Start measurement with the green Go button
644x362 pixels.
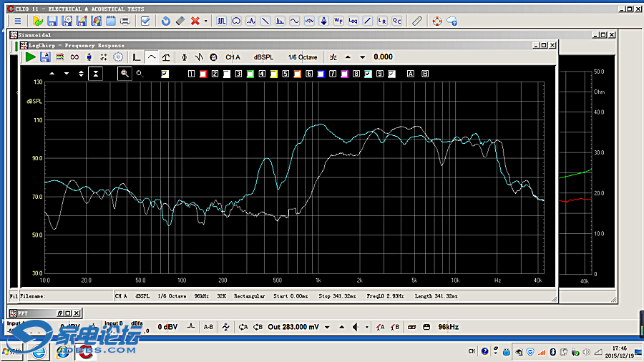(30, 57)
